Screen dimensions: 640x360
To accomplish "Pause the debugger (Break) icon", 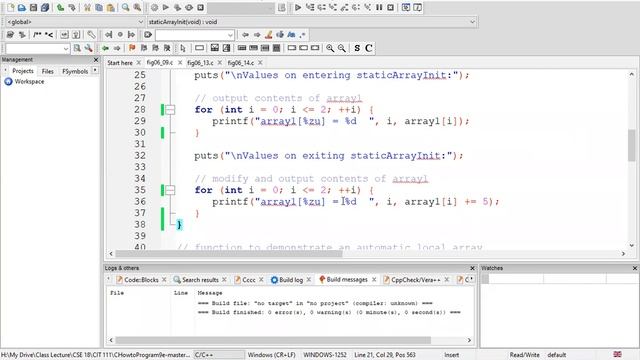I will tap(379, 7).
